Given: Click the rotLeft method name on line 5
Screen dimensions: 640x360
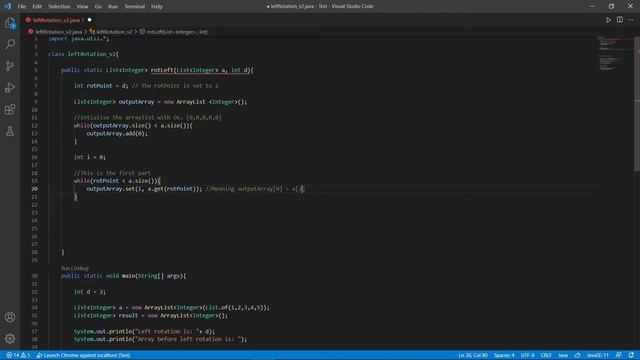Looking at the screenshot, I should click(162, 70).
